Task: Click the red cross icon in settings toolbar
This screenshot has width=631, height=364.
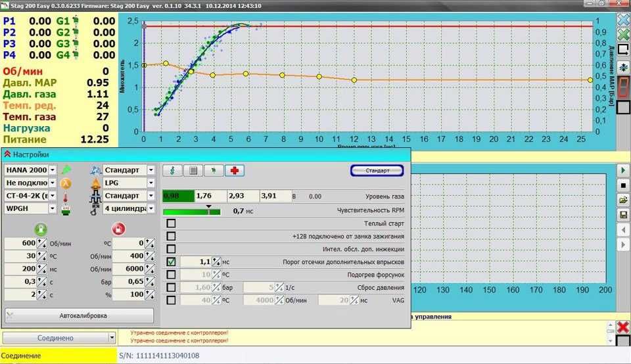Action: (235, 170)
